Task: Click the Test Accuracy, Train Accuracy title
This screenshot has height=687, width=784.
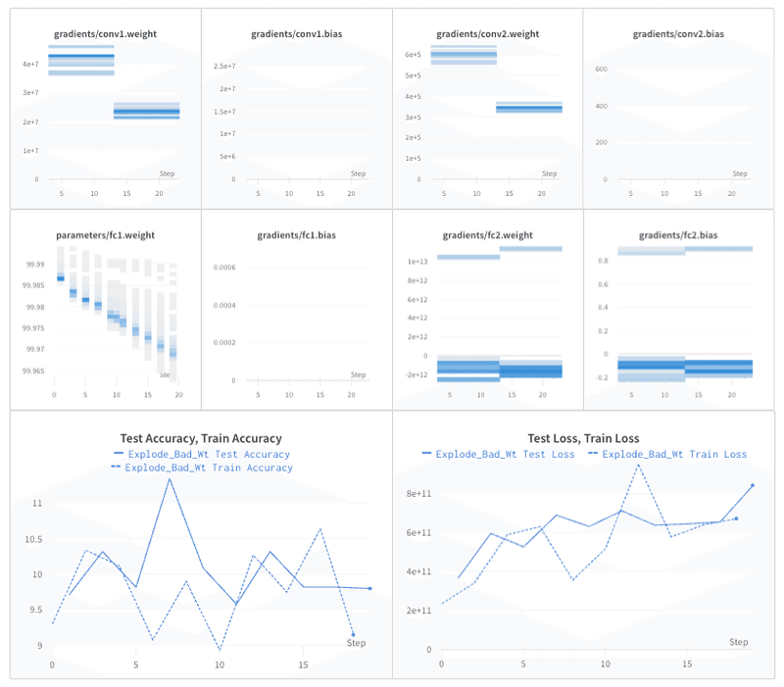Action: [201, 438]
